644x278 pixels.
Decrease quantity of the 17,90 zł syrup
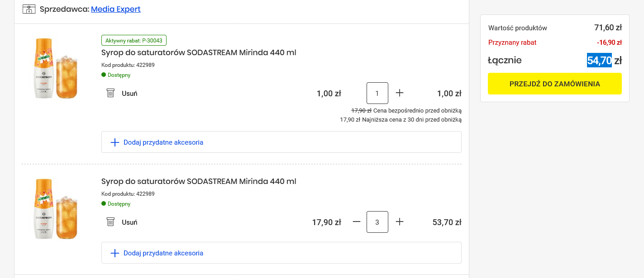(357, 222)
